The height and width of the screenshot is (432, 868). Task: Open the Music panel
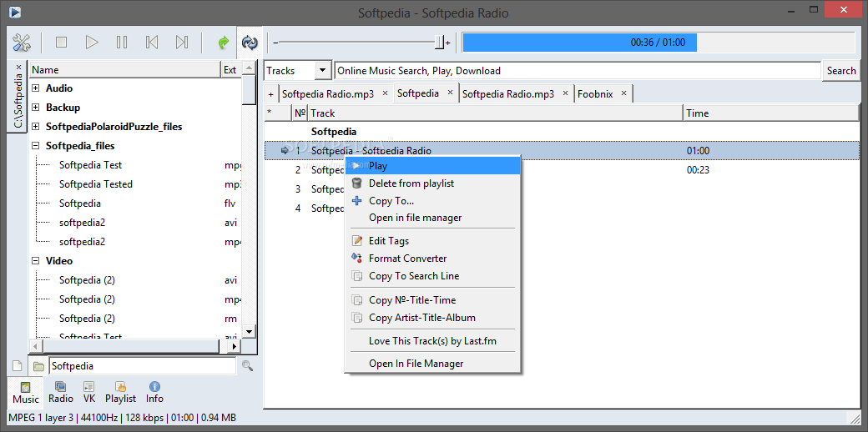[x=26, y=393]
